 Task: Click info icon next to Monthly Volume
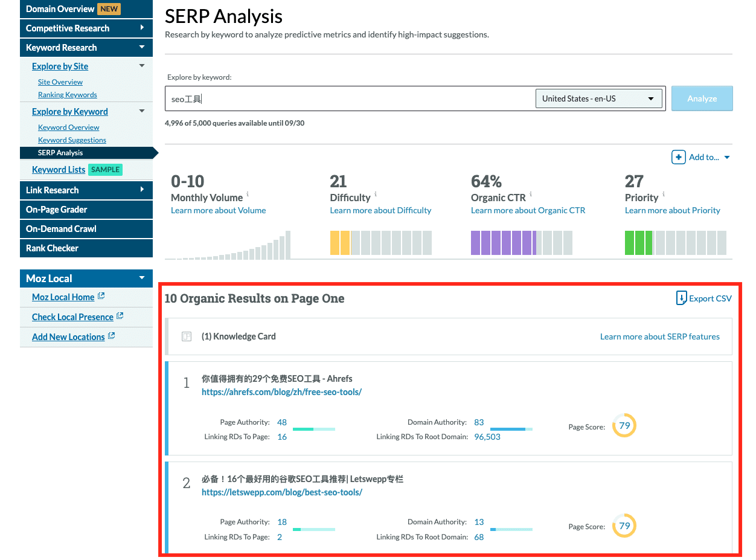(x=248, y=195)
